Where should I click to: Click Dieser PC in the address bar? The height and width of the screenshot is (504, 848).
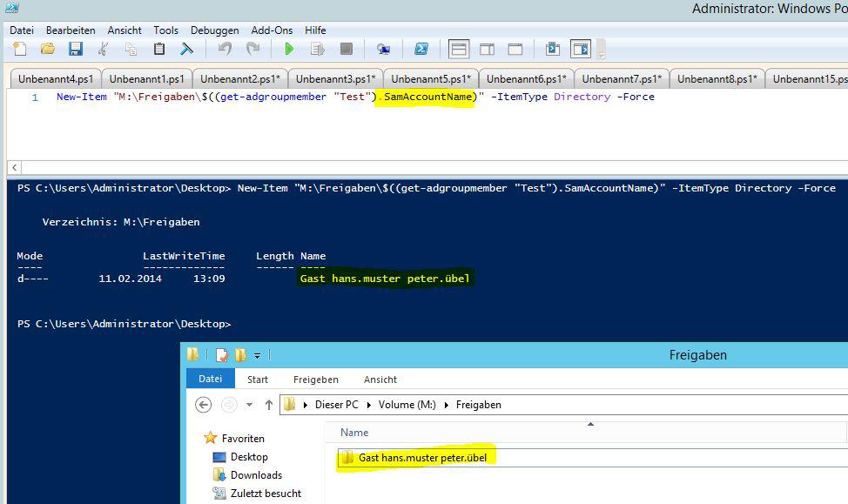[x=336, y=405]
